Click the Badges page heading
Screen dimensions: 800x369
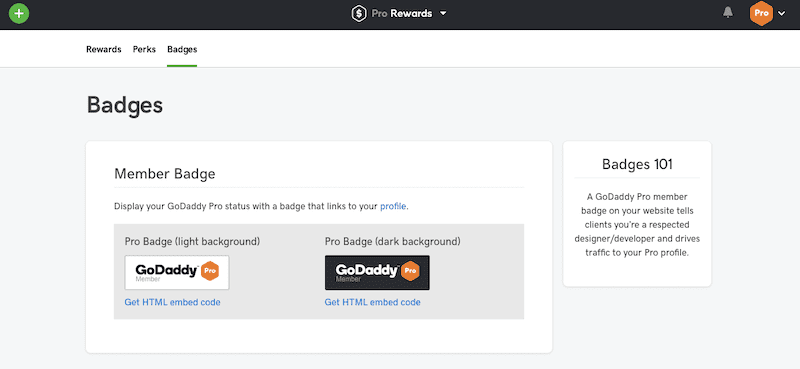click(x=125, y=105)
